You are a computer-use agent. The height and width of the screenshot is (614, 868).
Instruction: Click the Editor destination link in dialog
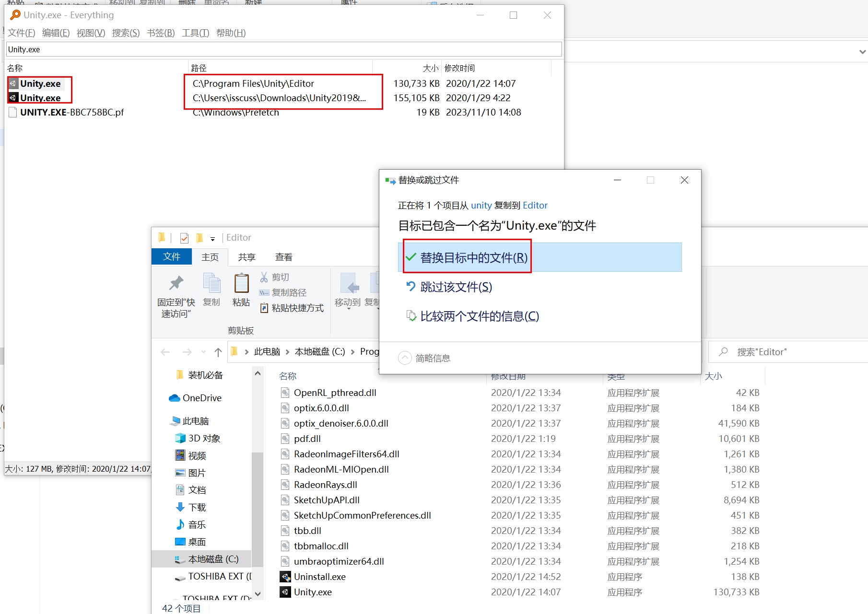coord(535,205)
